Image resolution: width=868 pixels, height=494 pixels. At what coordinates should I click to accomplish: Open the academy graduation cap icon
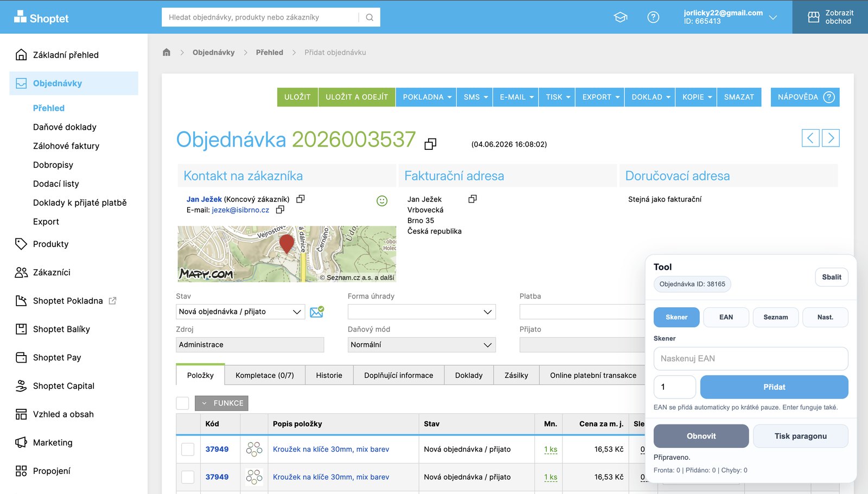pos(621,17)
